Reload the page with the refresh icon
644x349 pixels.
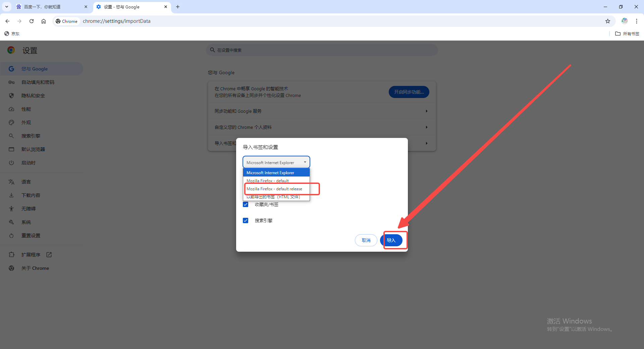tap(32, 21)
